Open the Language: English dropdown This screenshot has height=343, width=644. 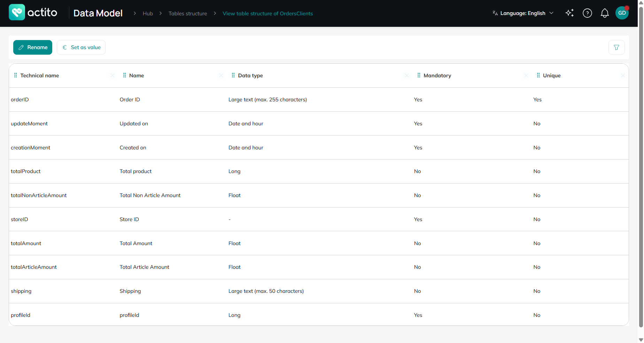coord(523,13)
